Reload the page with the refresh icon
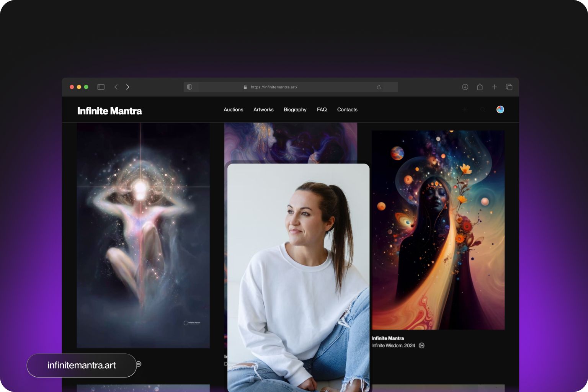Screen dimensions: 588x392 [x=379, y=87]
